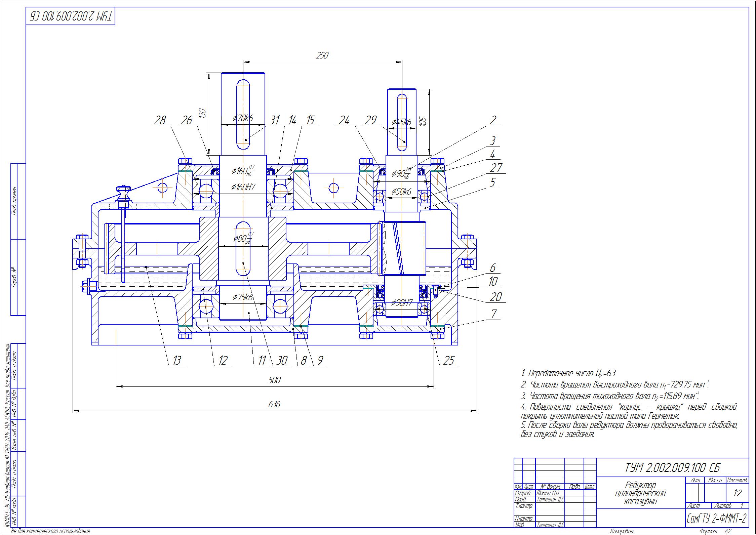Click the ø160H7 bore dimension text

243,188
